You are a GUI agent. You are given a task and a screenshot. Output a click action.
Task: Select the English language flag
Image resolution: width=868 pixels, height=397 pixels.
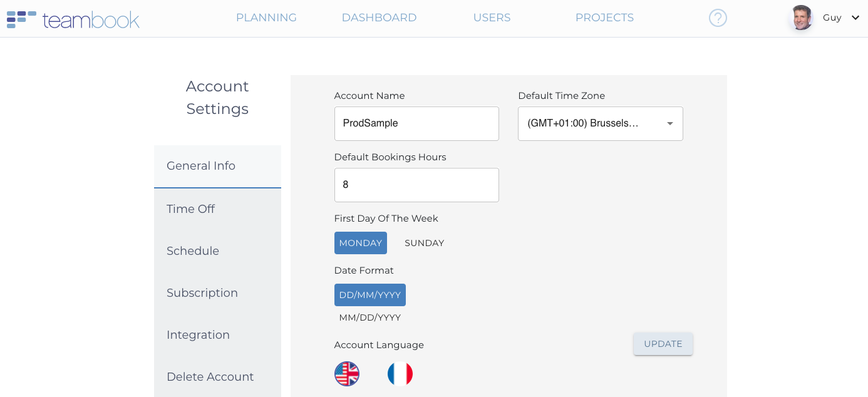(x=347, y=374)
